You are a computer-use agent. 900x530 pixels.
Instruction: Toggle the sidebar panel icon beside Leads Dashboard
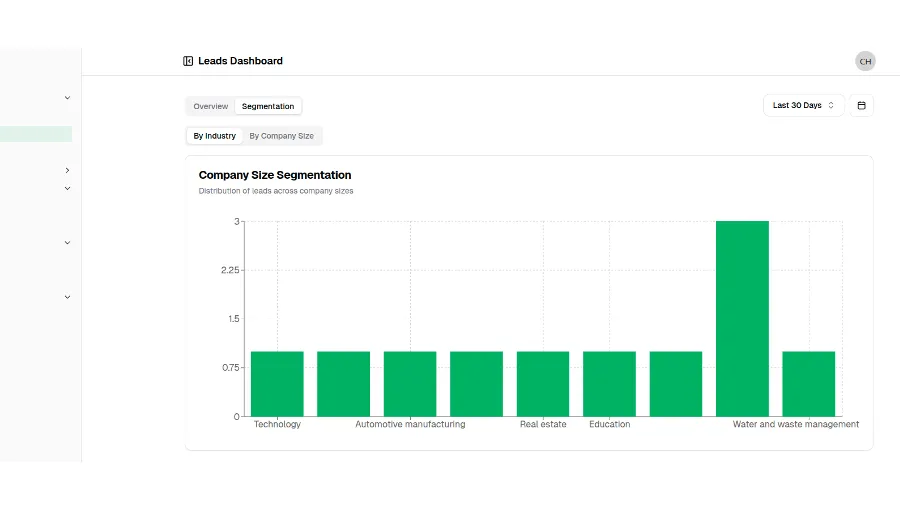[x=188, y=61]
